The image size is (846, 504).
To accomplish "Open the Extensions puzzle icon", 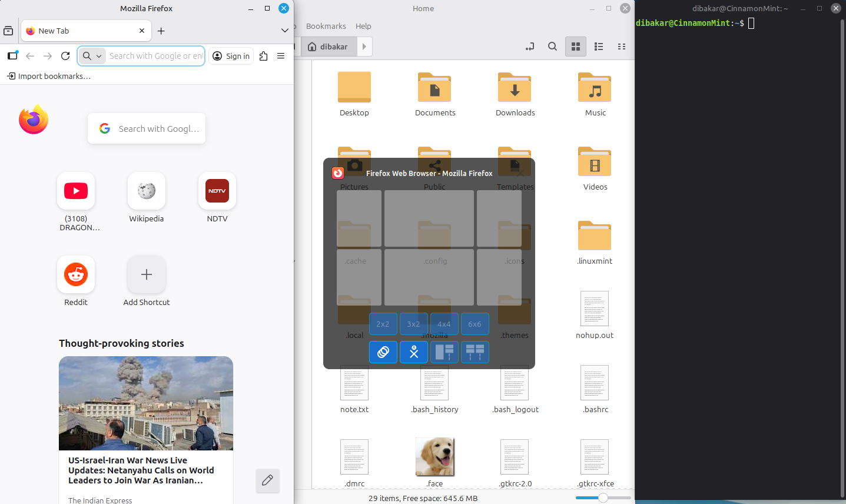I will (263, 56).
